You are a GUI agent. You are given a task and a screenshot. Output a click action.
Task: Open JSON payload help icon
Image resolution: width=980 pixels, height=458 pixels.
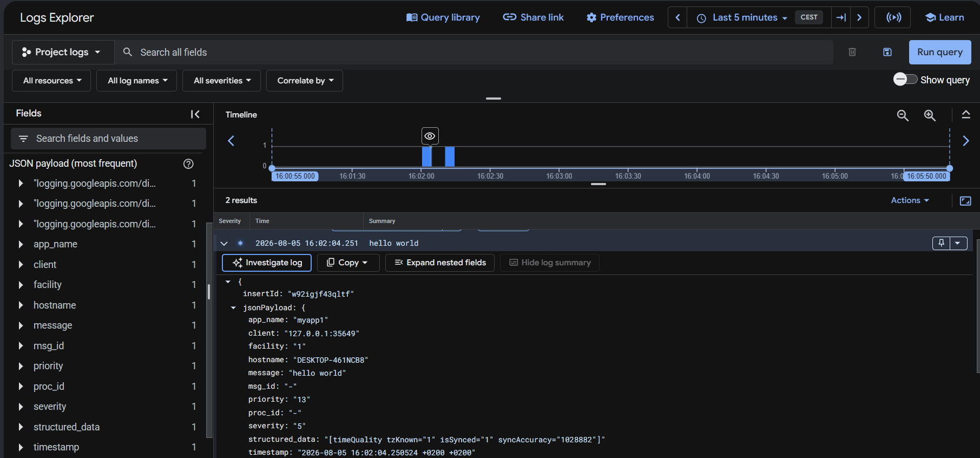tap(188, 163)
